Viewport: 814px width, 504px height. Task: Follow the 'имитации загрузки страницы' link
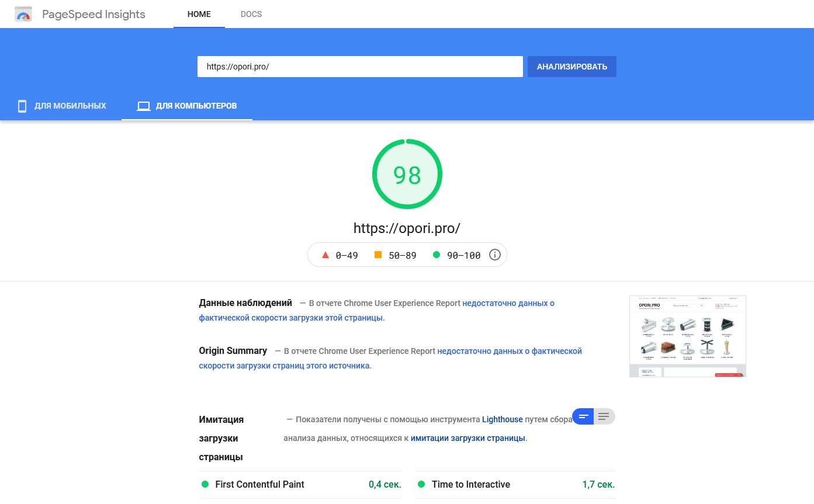[x=468, y=438]
